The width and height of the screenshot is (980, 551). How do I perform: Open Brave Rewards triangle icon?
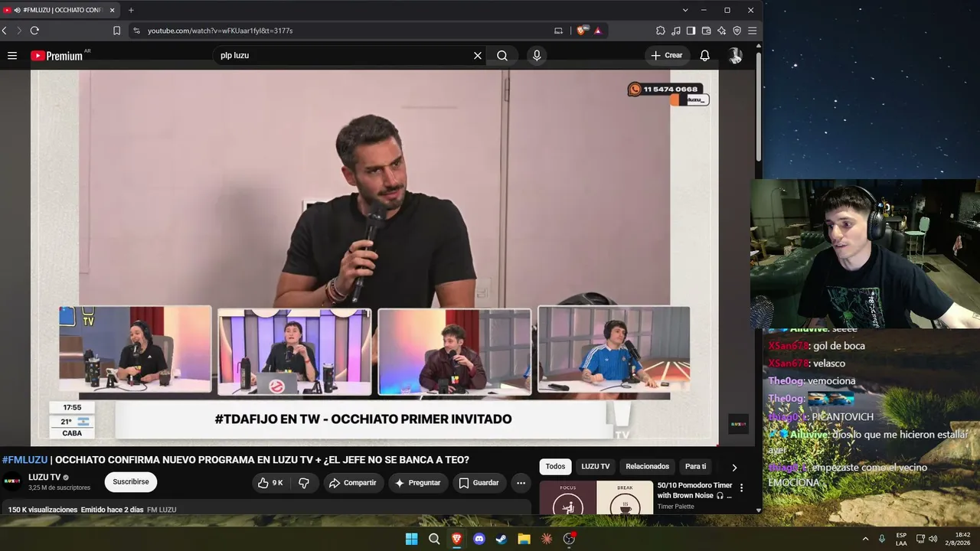(x=598, y=31)
